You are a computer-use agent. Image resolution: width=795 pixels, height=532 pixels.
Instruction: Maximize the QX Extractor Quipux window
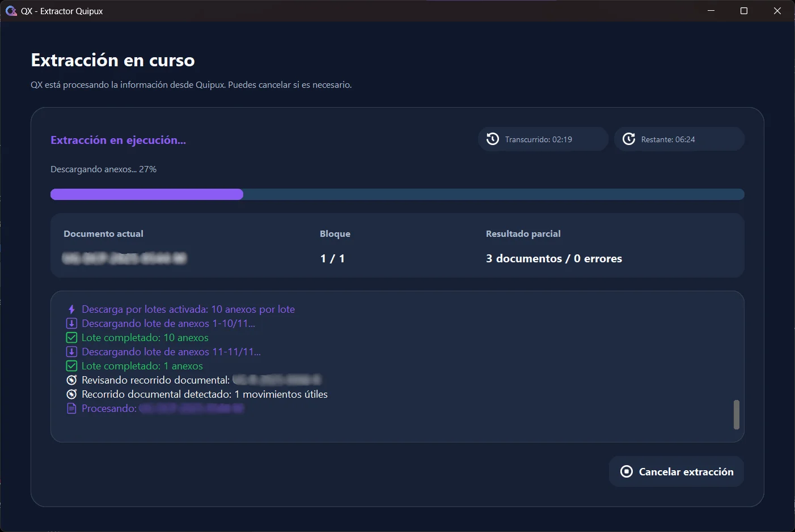pyautogui.click(x=744, y=11)
